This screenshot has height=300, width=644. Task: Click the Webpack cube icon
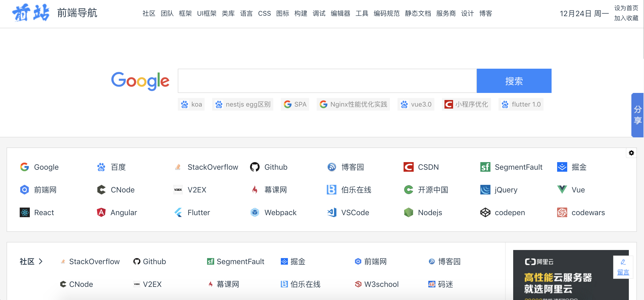pyautogui.click(x=255, y=212)
